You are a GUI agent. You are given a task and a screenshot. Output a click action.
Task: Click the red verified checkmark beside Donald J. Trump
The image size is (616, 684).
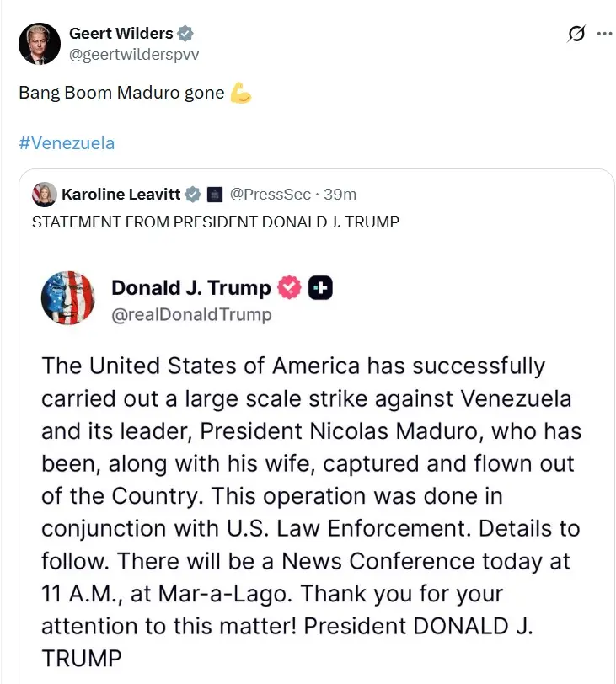290,288
